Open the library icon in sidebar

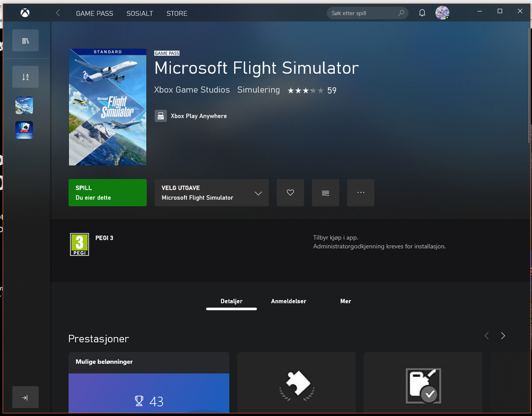pos(26,41)
